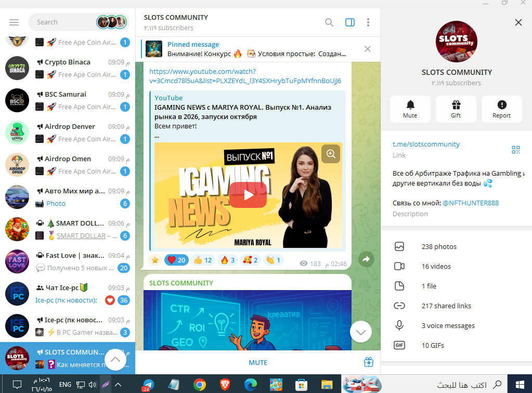Search within the SLOTS COMMUNITY channel

(x=329, y=22)
